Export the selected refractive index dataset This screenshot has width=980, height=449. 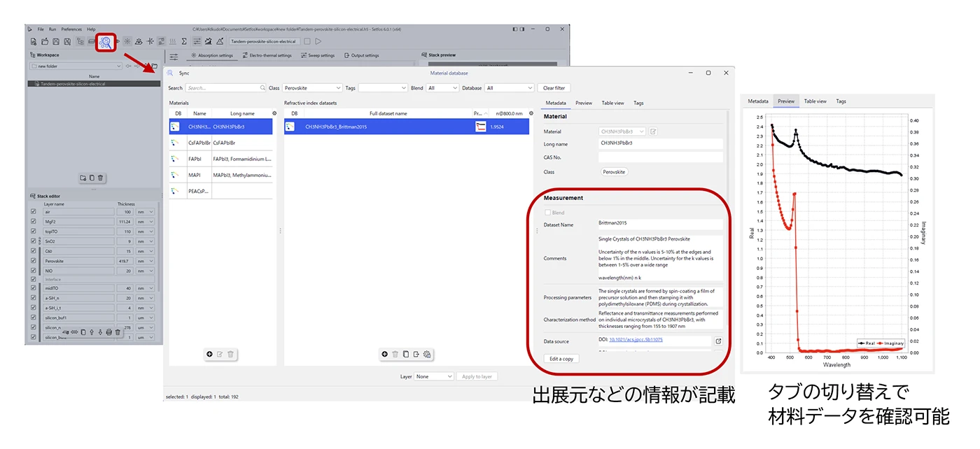pyautogui.click(x=416, y=355)
